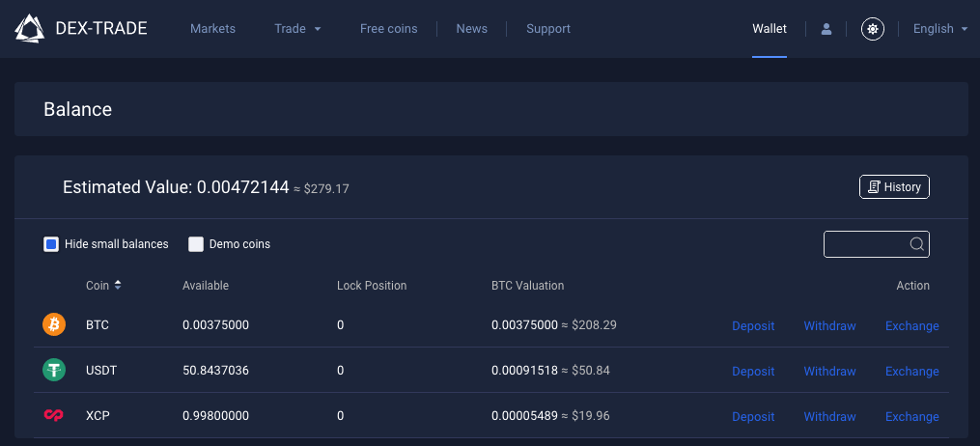Select XCP available amount 0.99800000
Viewport: 980px width, 446px height.
[215, 415]
